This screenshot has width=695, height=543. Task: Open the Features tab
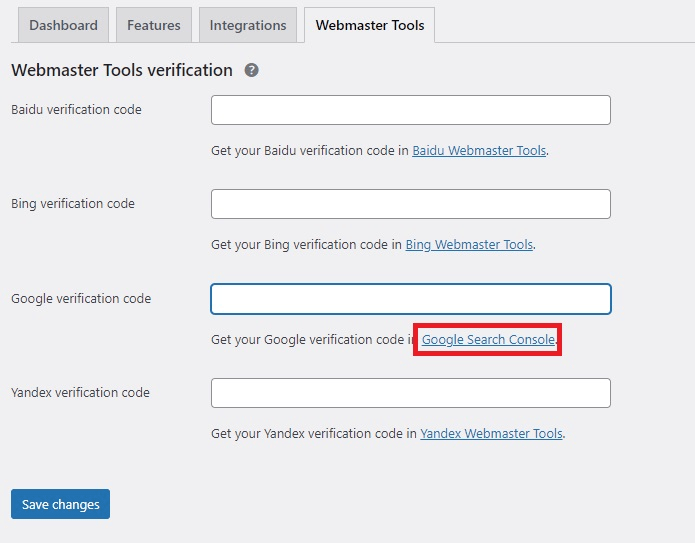pyautogui.click(x=154, y=25)
